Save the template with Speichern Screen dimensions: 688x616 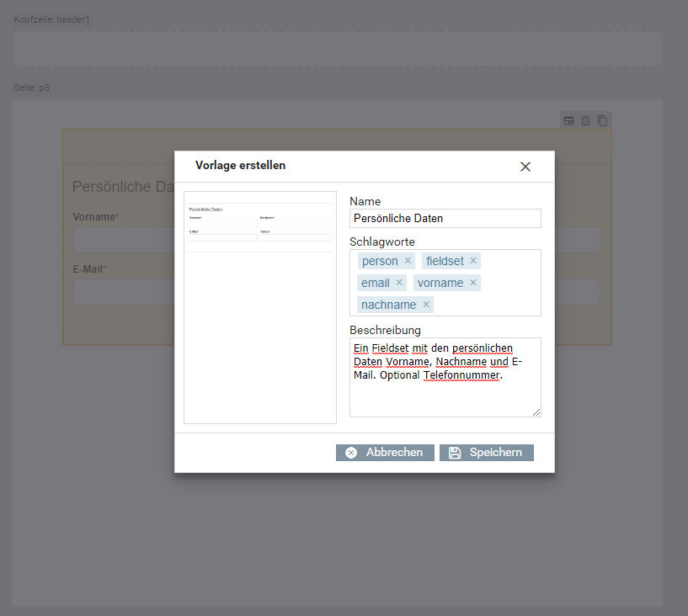(486, 453)
